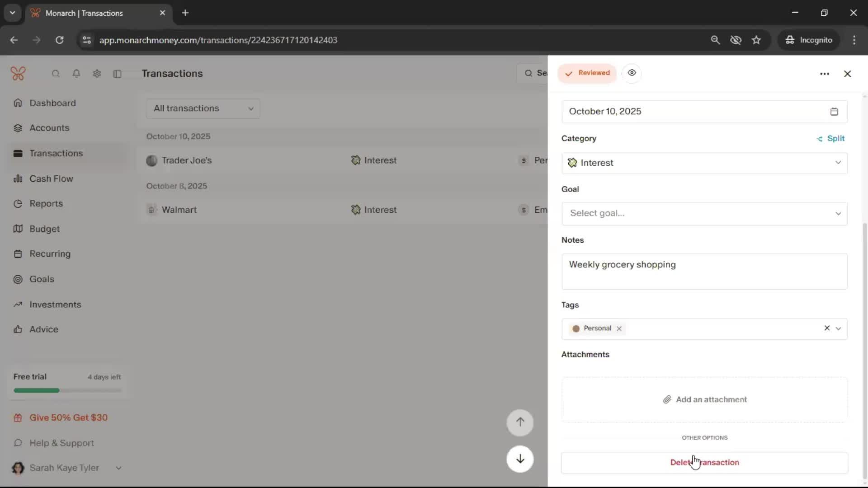Open the Interest category dropdown
The width and height of the screenshot is (868, 488).
click(704, 163)
